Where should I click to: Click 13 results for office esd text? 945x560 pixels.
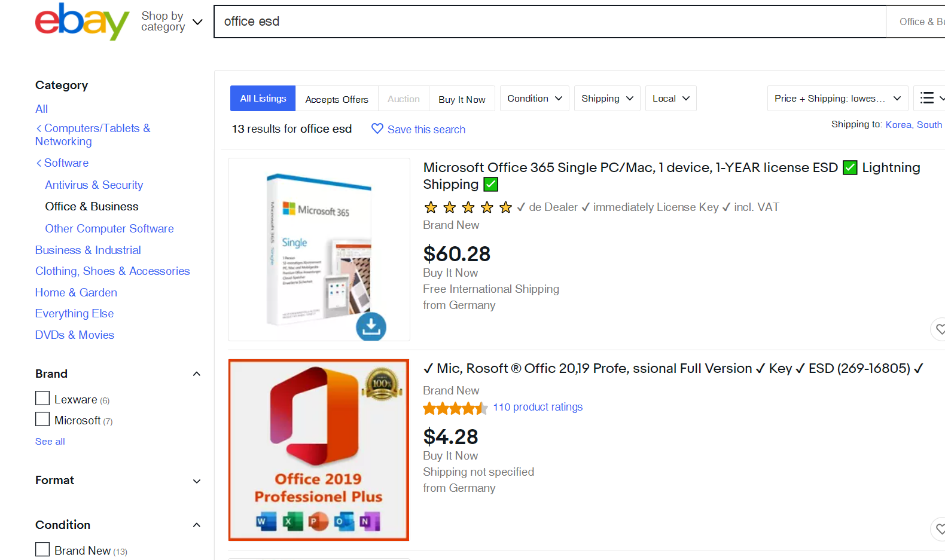292,129
